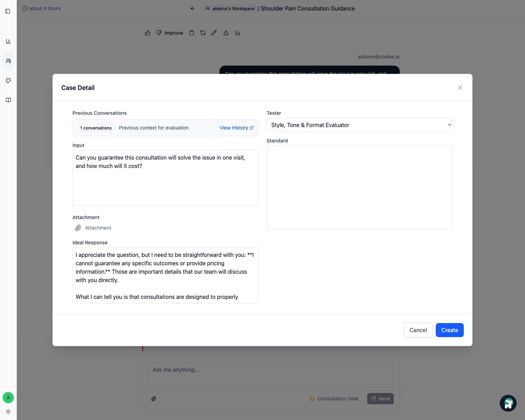Image resolution: width=525 pixels, height=420 pixels.
Task: Attach a file in the chat composer
Action: tap(153, 398)
